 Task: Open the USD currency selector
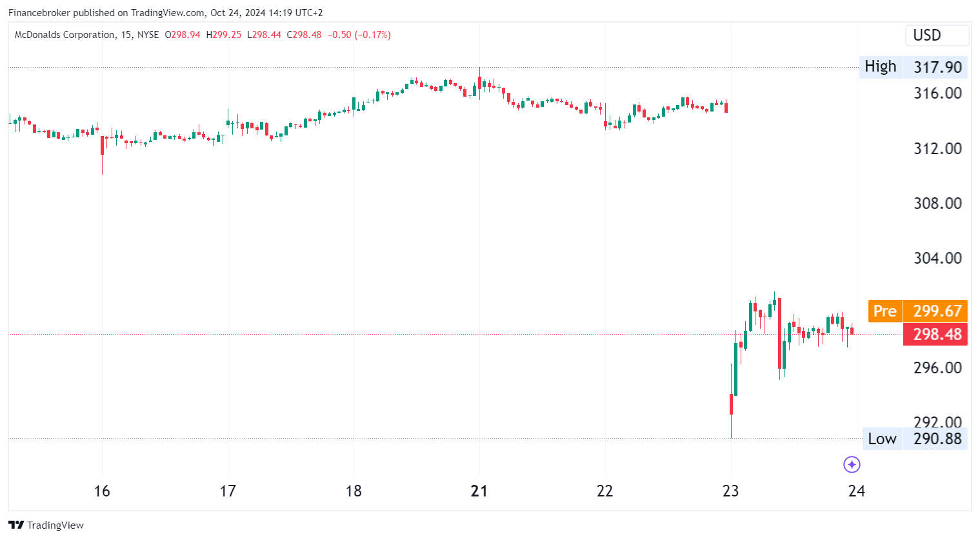936,35
